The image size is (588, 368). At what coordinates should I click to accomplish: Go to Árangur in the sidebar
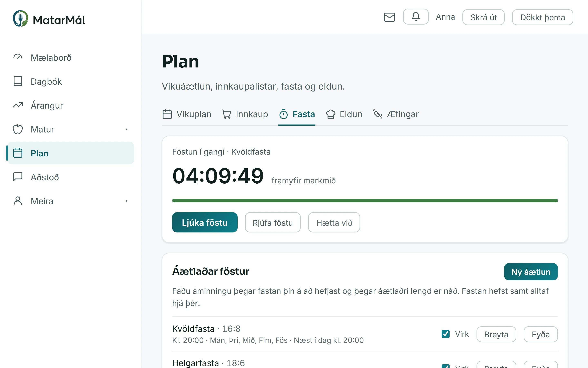pos(71,105)
